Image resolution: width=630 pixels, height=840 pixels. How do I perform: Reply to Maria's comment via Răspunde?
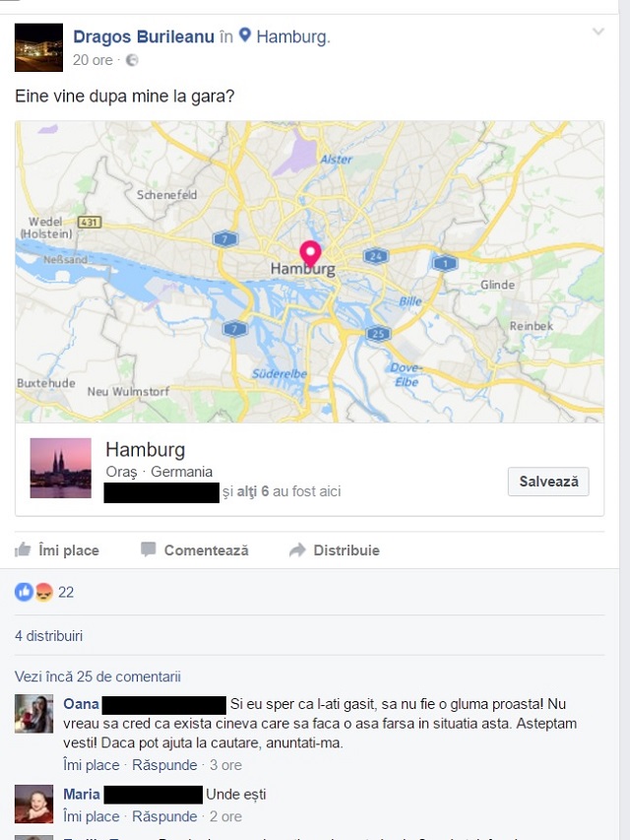(x=164, y=816)
